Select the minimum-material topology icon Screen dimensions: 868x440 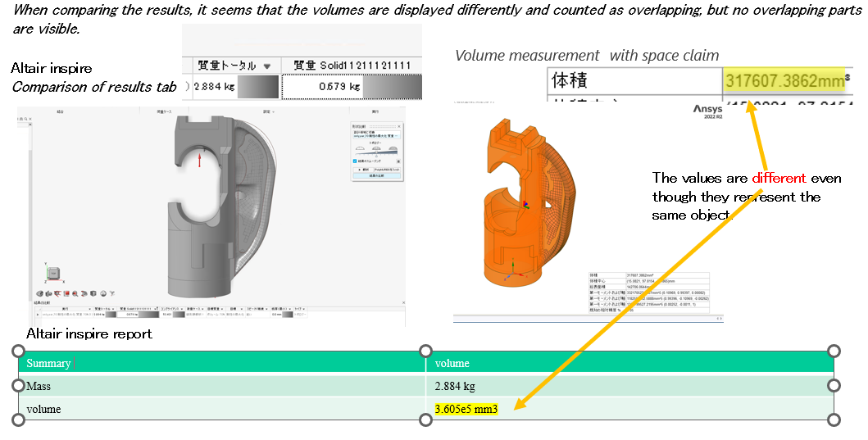(360, 148)
